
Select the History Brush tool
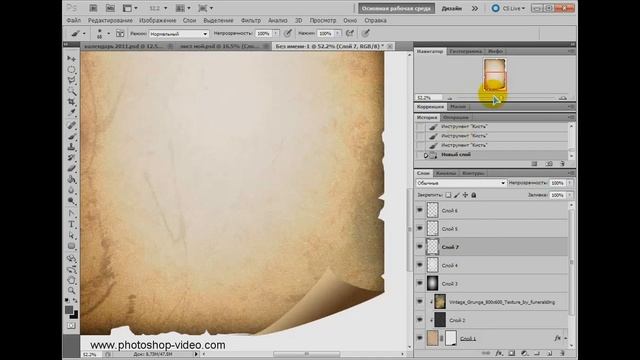point(71,158)
